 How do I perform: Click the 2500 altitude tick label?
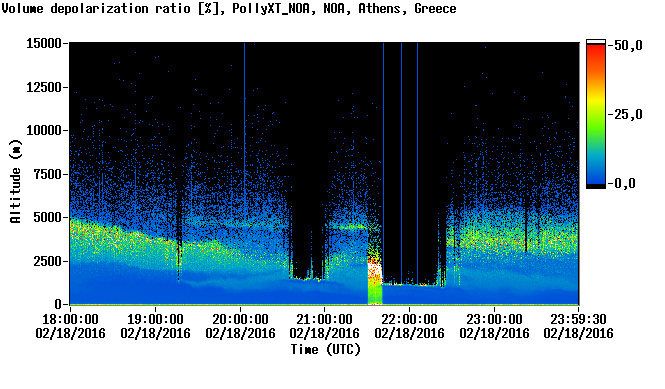[x=48, y=261]
